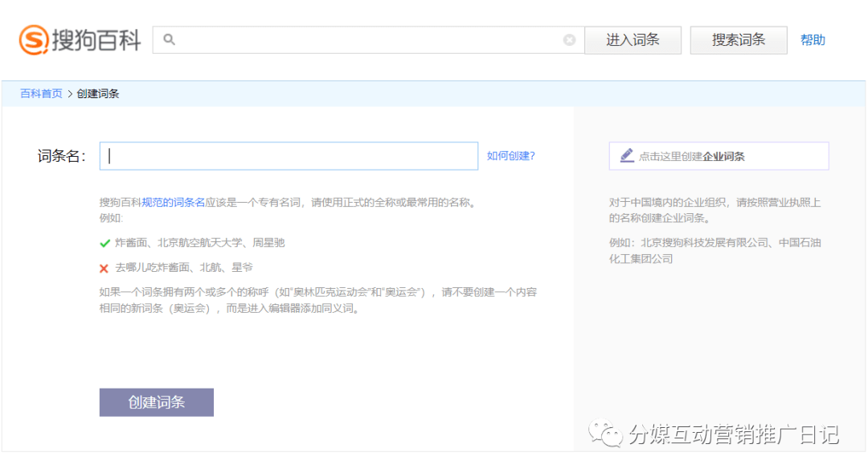Click the text 对于中国境内的企业组织
Image resolution: width=868 pixels, height=473 pixels.
[667, 202]
